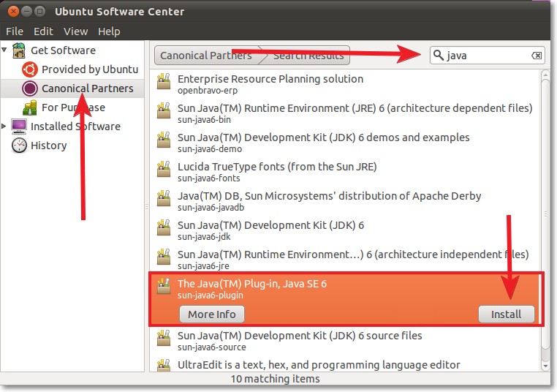Select Java DB Apache Derby row
This screenshot has width=557, height=392.
pos(345,201)
